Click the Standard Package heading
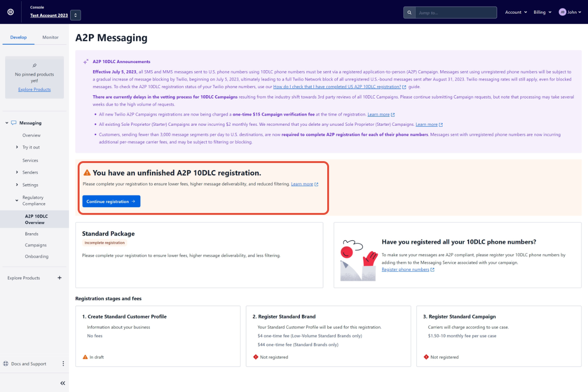This screenshot has width=588, height=392. coord(108,234)
